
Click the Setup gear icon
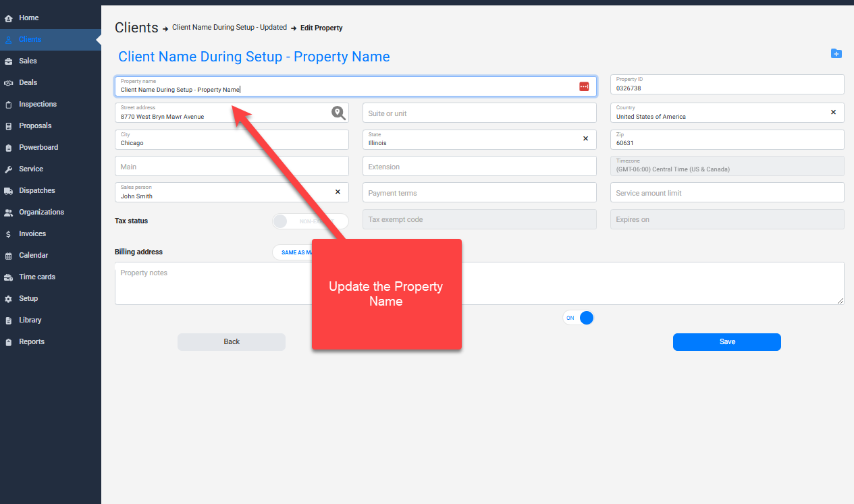click(9, 299)
